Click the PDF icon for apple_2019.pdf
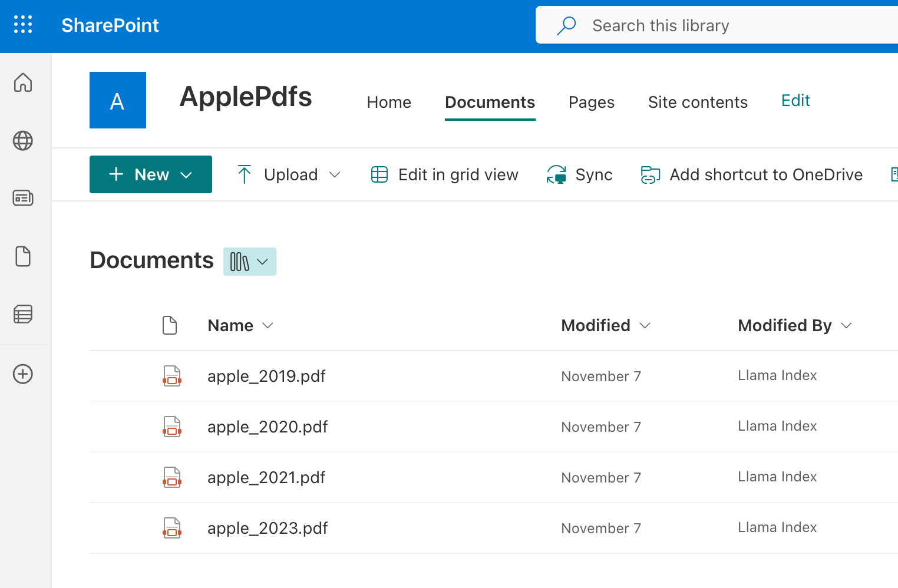Image resolution: width=898 pixels, height=588 pixels. pyautogui.click(x=172, y=376)
